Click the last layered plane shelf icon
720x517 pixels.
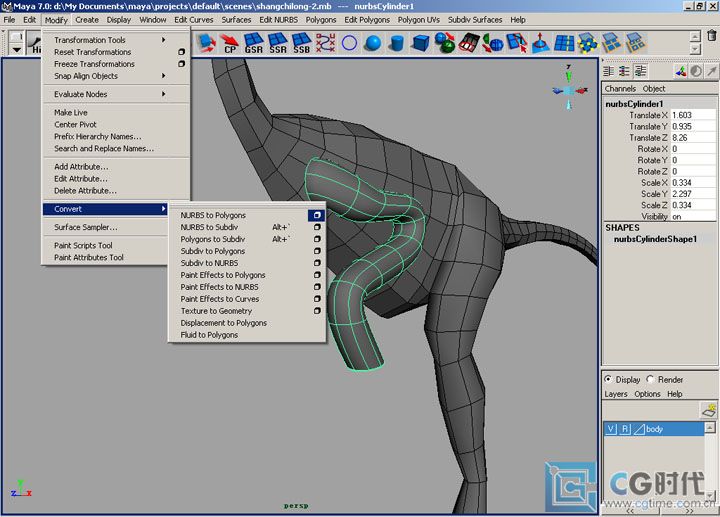coord(636,44)
